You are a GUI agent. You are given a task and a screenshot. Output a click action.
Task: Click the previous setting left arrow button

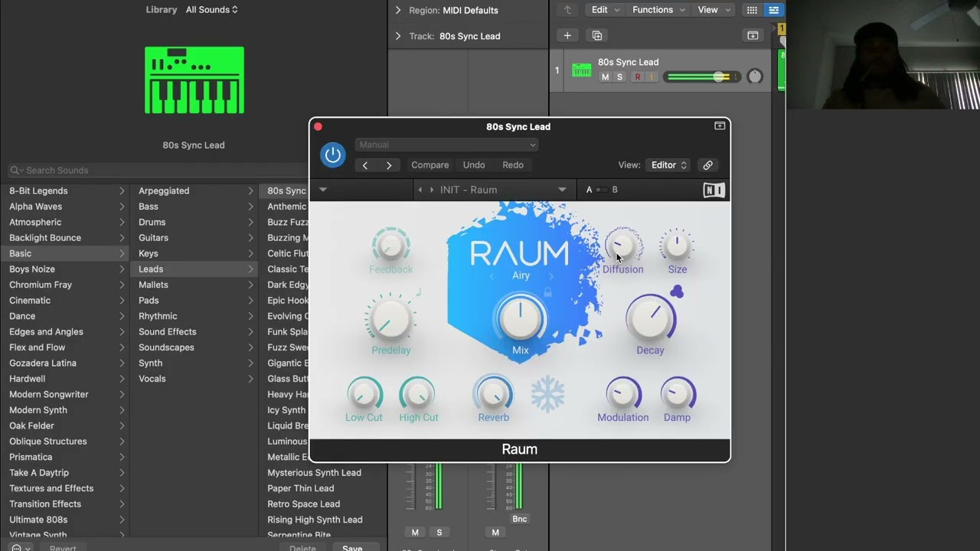coord(365,165)
